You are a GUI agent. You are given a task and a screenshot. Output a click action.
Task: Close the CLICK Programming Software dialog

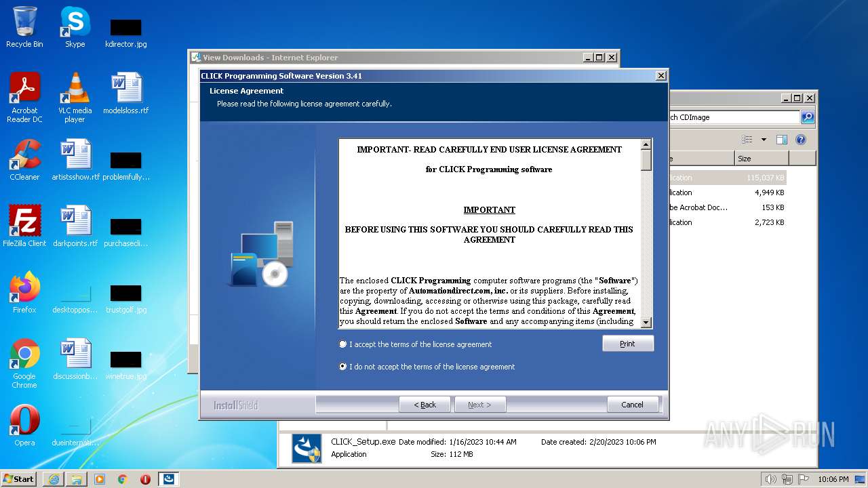click(x=661, y=76)
